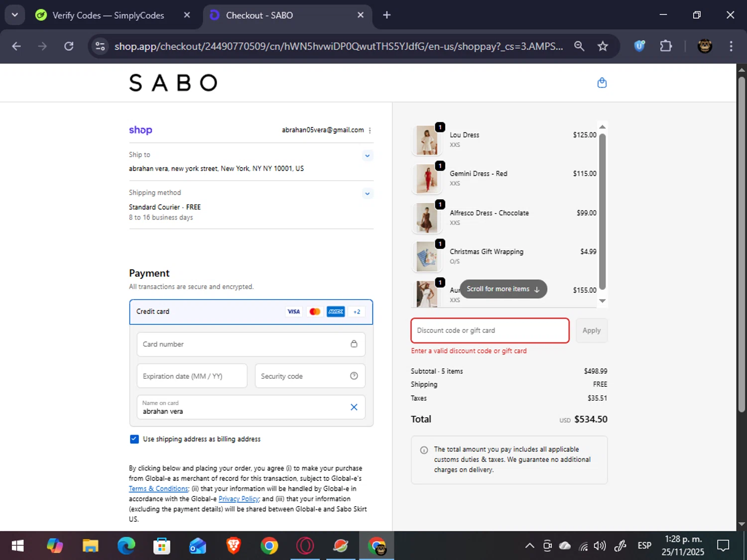Open Brave browser from the taskbar
747x560 pixels.
(233, 546)
